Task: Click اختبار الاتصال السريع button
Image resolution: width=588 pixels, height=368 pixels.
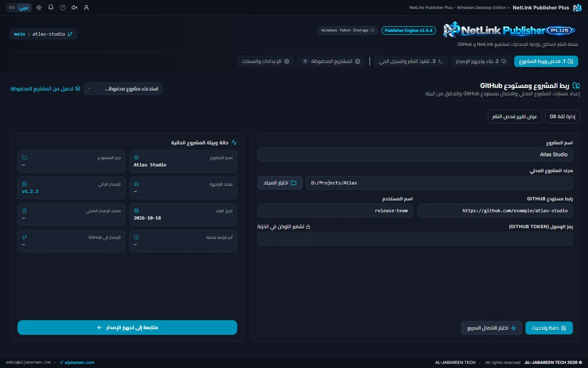Action: click(492, 328)
